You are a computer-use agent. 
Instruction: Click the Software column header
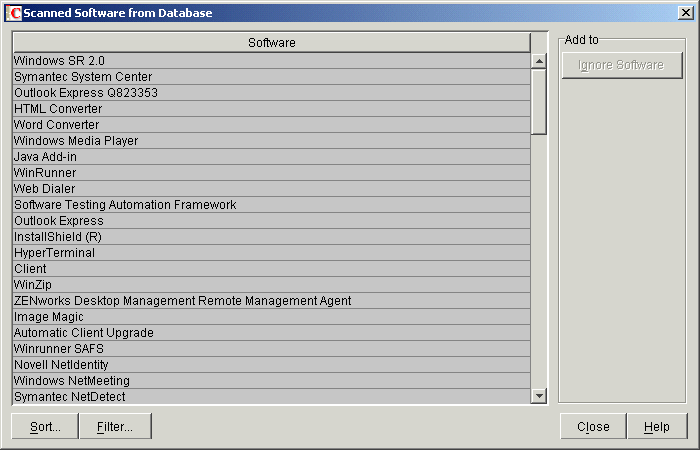[272, 42]
